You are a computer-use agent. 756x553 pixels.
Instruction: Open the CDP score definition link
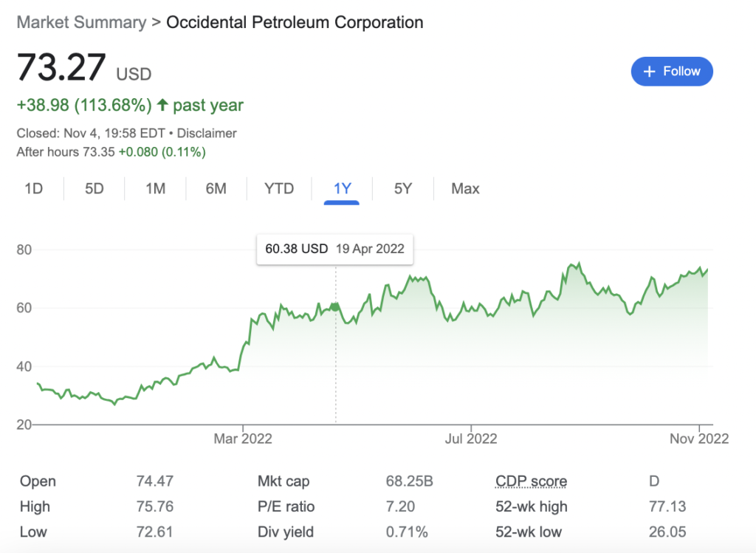click(531, 481)
